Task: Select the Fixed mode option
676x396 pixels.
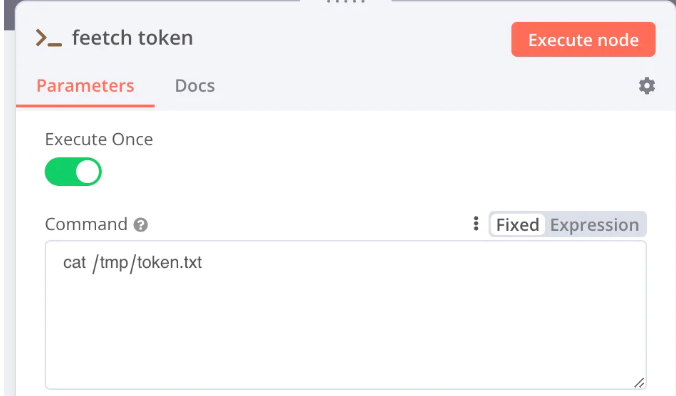Action: point(517,225)
